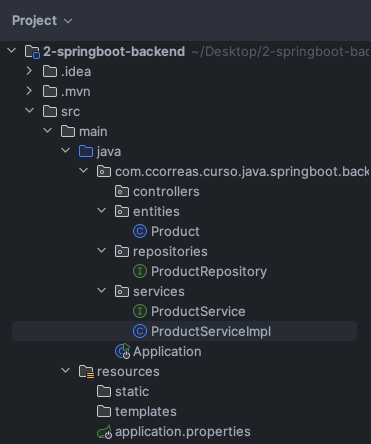The image size is (371, 444).
Task: Click the static folder icon
Action: click(104, 391)
